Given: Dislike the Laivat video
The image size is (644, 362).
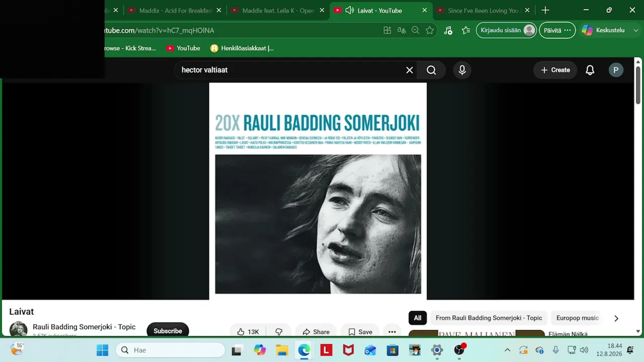Looking at the screenshot, I should click(x=279, y=332).
